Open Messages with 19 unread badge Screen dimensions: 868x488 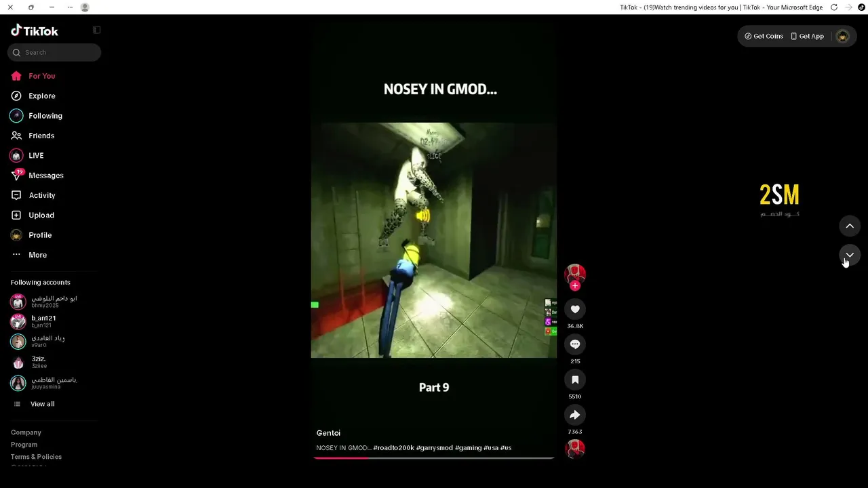coord(46,176)
